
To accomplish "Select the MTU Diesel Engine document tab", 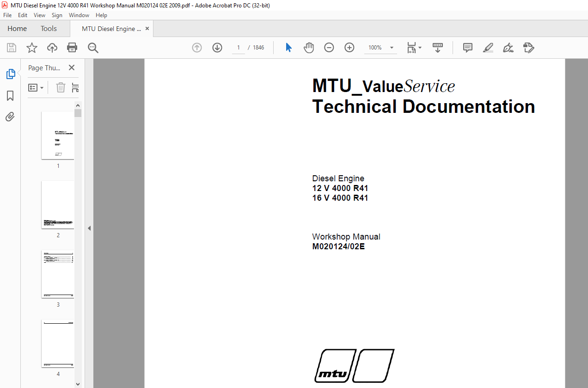I will (x=112, y=29).
